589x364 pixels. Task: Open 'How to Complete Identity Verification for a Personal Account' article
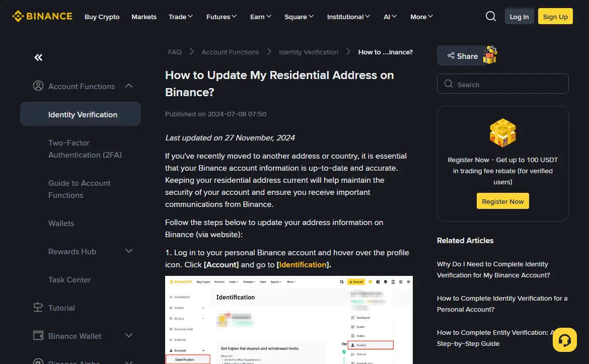tap(502, 304)
